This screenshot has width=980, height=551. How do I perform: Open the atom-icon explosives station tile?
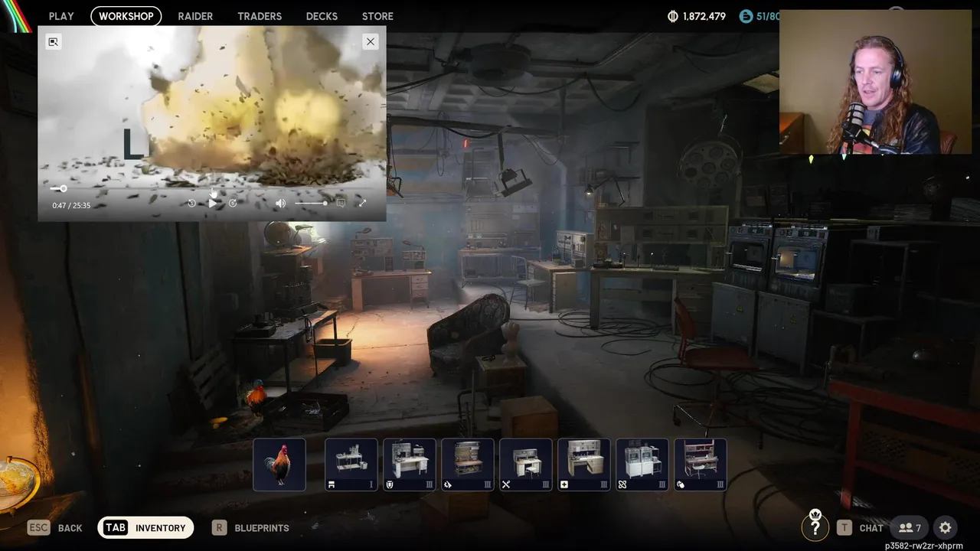coord(642,465)
